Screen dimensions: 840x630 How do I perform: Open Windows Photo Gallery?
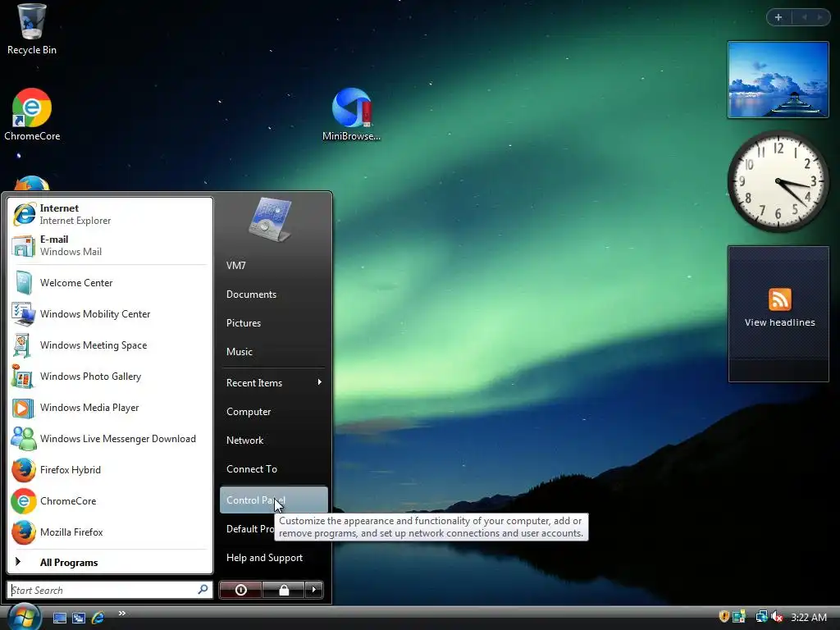pyautogui.click(x=109, y=376)
